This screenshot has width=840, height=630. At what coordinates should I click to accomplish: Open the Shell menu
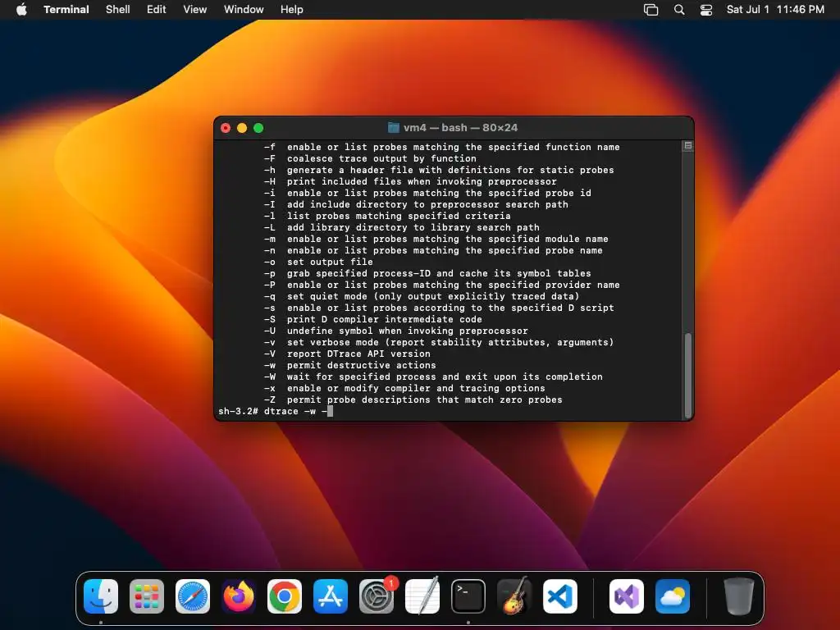[x=118, y=10]
